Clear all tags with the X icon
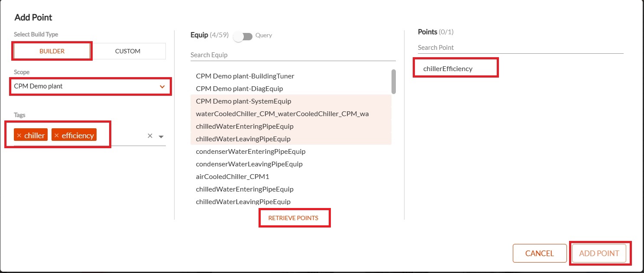This screenshot has width=644, height=273. tap(150, 136)
